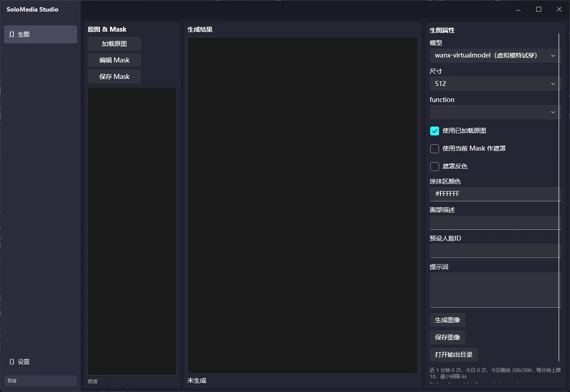Click into the 面部描述 input field
The image size is (570, 392).
point(495,223)
